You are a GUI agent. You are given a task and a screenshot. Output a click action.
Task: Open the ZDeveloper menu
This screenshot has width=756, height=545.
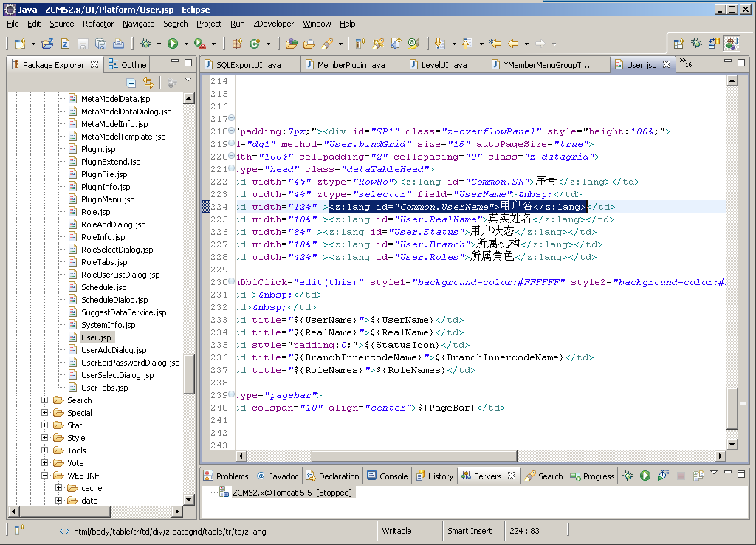[x=274, y=24]
